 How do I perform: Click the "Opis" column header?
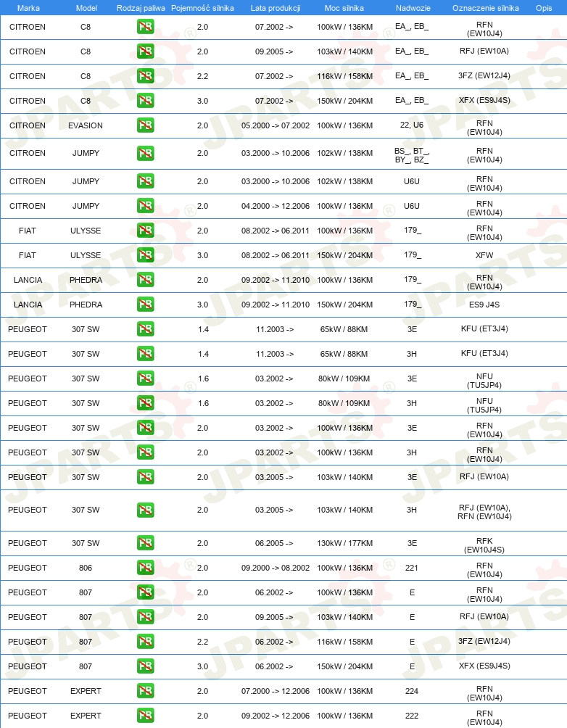(x=544, y=8)
